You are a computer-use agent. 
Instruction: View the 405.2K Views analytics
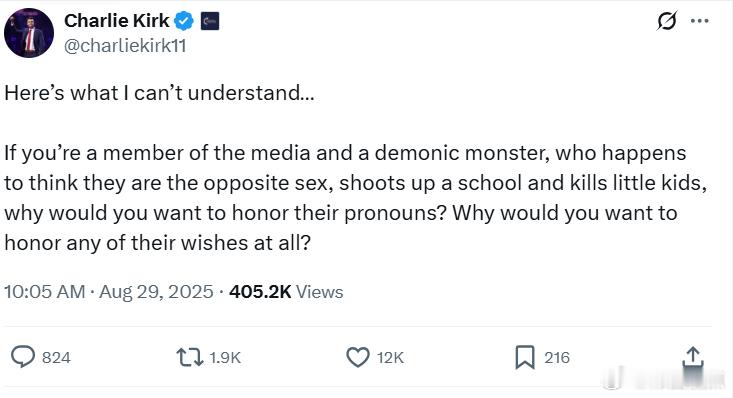(286, 292)
